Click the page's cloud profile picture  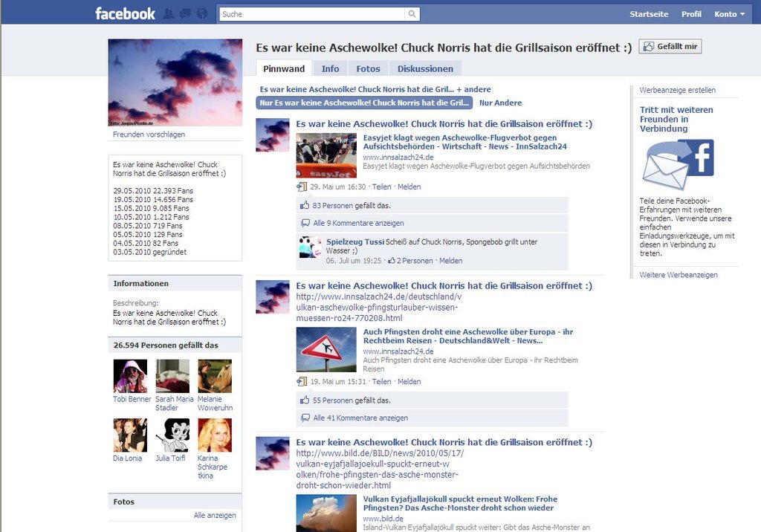point(175,82)
